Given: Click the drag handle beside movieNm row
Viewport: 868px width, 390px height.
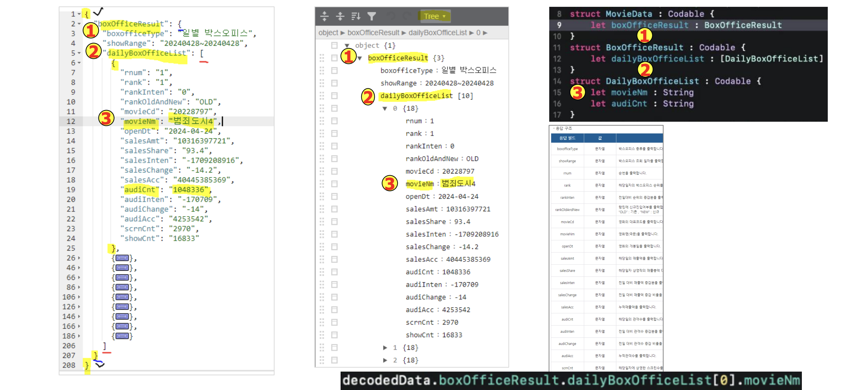Looking at the screenshot, I should click(322, 184).
